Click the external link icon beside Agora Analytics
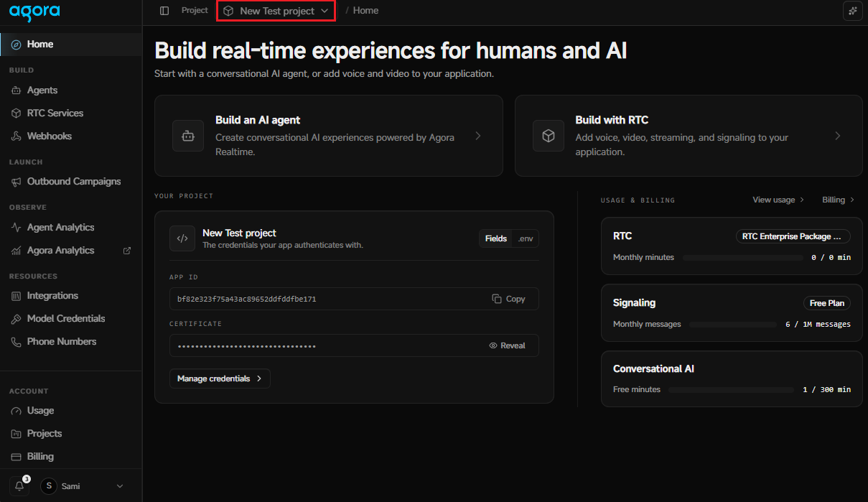Image resolution: width=868 pixels, height=502 pixels. (x=127, y=251)
